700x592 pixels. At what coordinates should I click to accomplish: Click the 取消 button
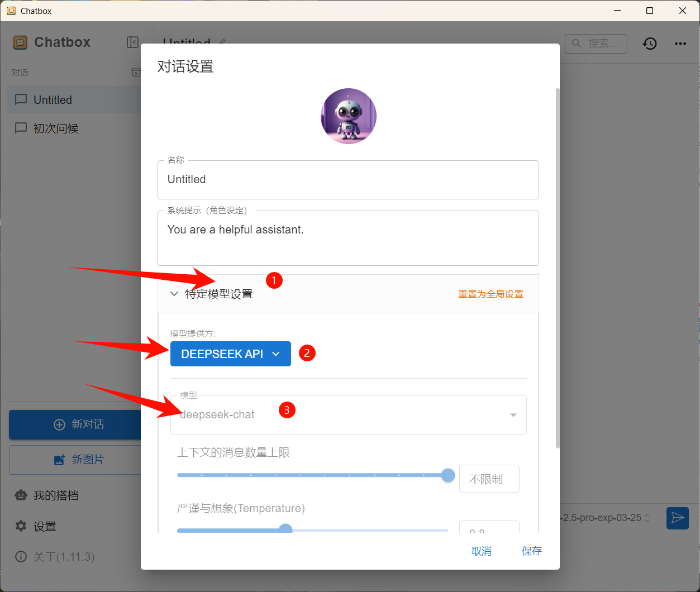click(x=482, y=551)
